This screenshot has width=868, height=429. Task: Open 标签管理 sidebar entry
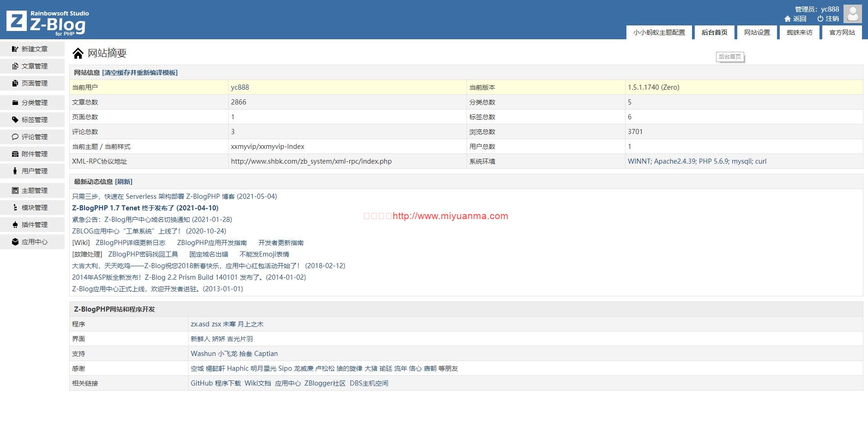coord(32,120)
